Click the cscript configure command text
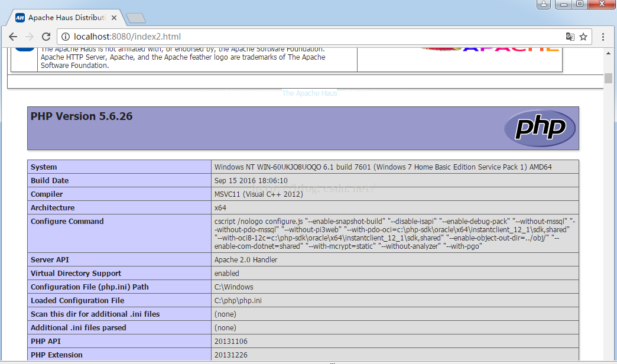 (x=395, y=234)
